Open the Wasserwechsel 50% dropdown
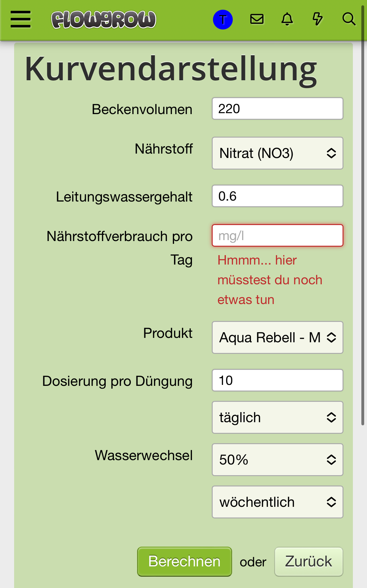367x588 pixels. (x=278, y=460)
